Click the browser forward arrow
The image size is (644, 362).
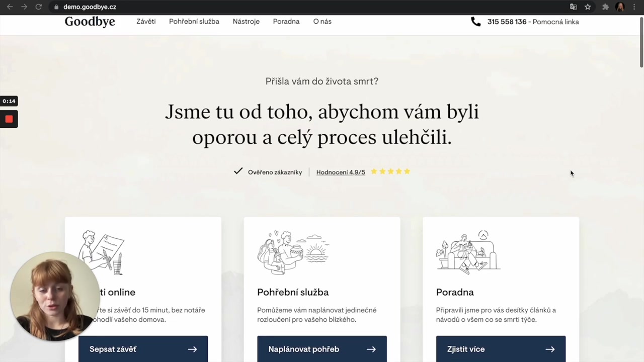24,7
